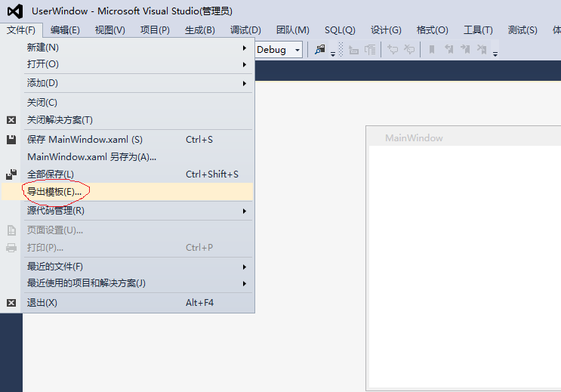The width and height of the screenshot is (561, 392).
Task: Open the 项目(P) menu
Action: coord(155,30)
